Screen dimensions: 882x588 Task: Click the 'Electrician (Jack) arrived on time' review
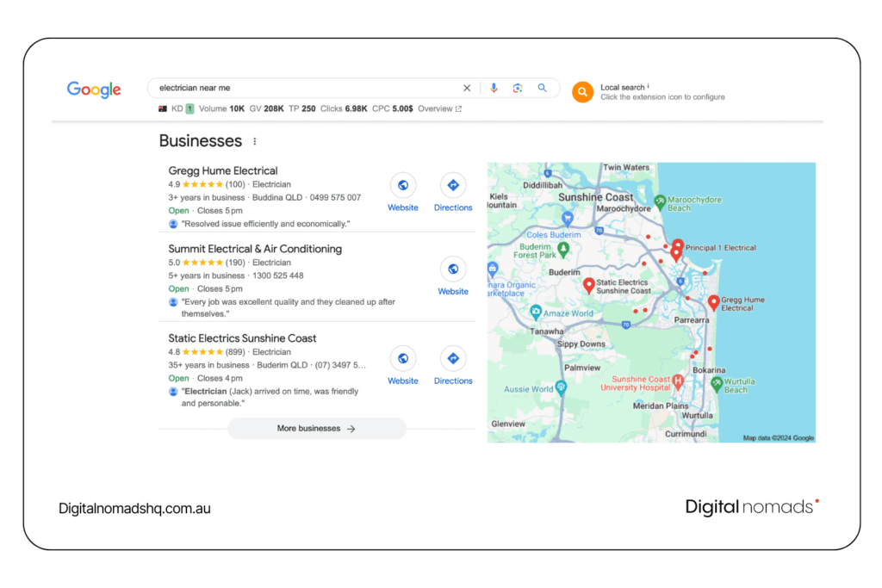270,397
